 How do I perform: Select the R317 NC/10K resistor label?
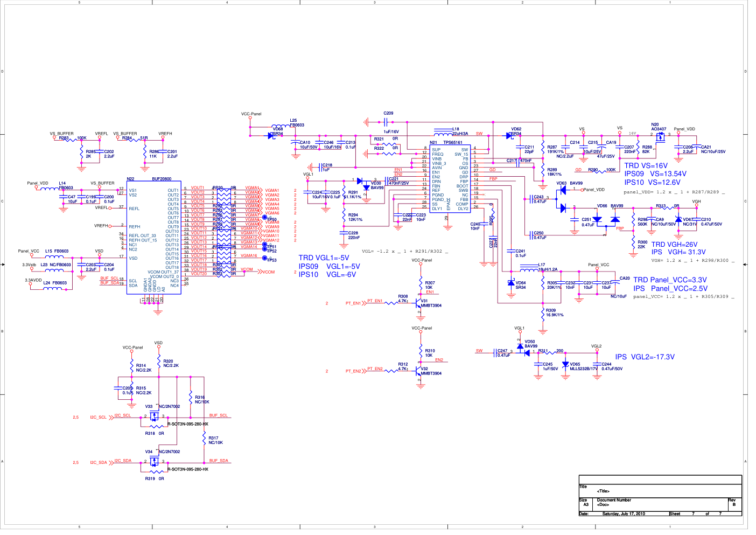[215, 441]
